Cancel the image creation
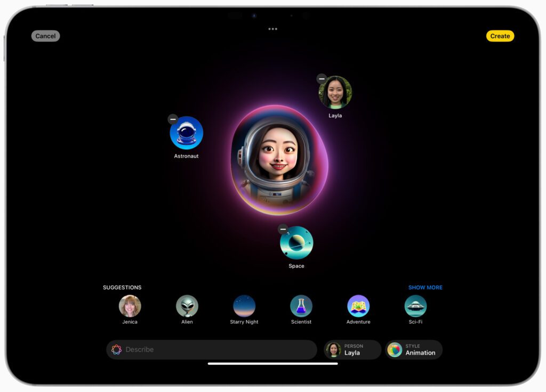 click(x=45, y=36)
